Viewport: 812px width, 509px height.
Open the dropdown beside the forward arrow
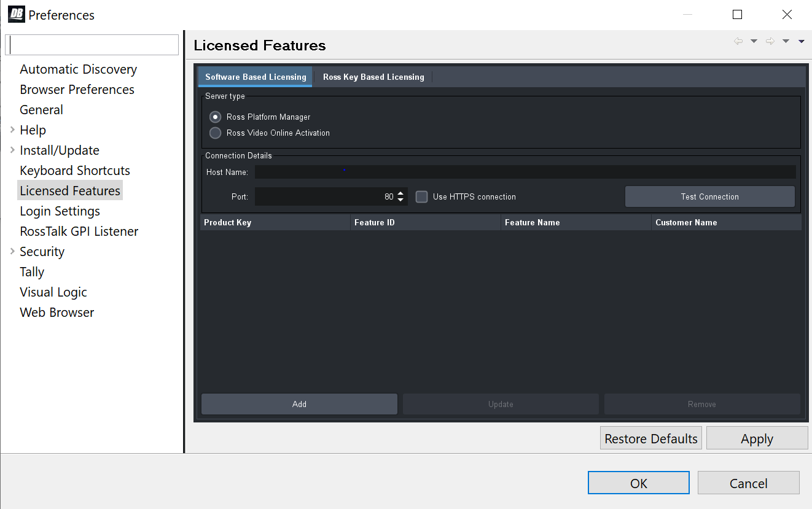786,41
